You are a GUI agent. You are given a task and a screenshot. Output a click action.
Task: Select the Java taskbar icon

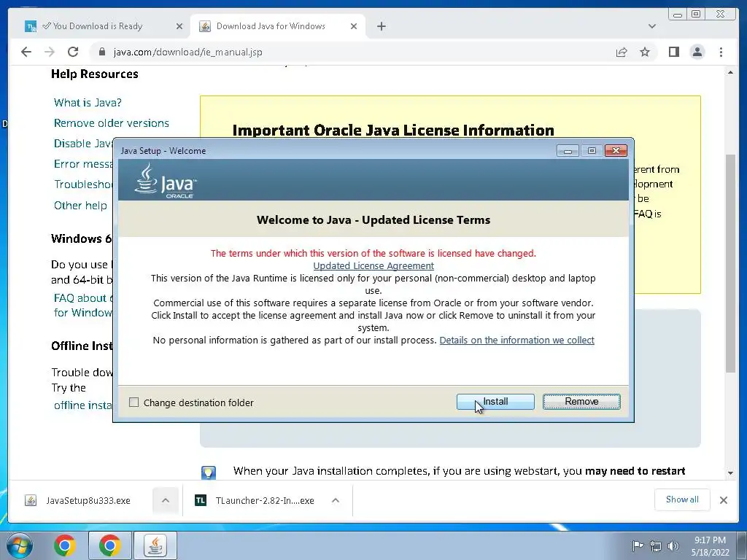click(x=155, y=545)
